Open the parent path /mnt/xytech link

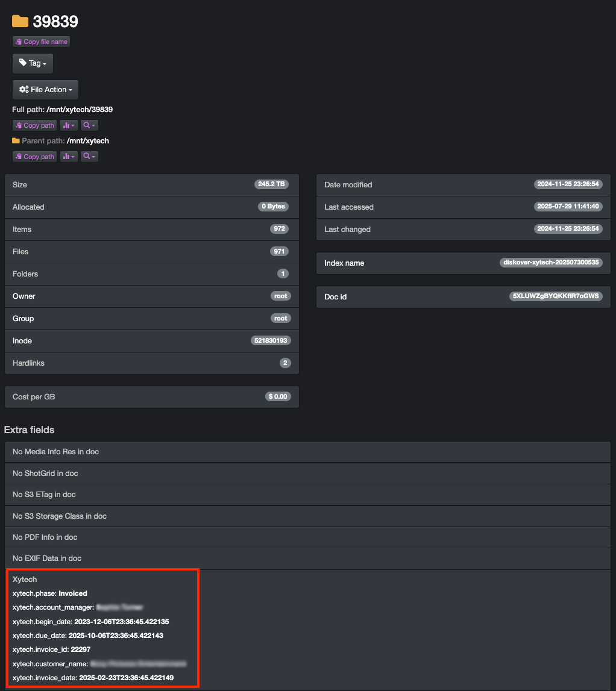[x=88, y=141]
